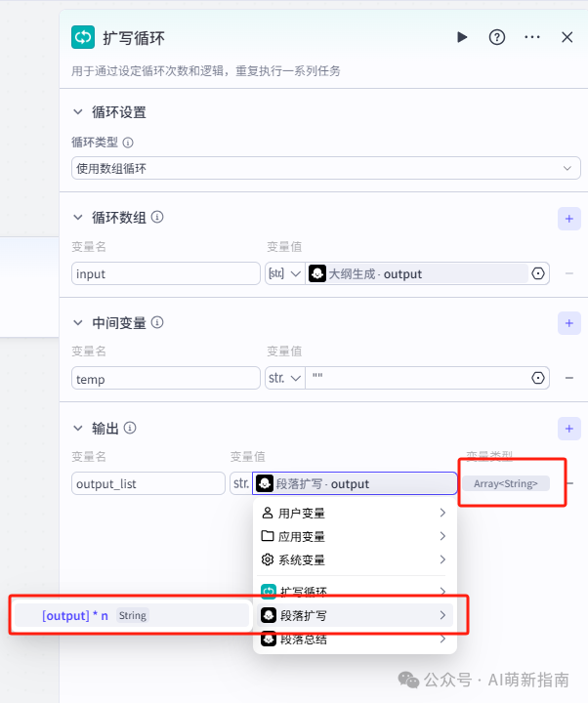The width and height of the screenshot is (588, 703).
Task: Click the 应用变量 folder icon
Action: (268, 536)
